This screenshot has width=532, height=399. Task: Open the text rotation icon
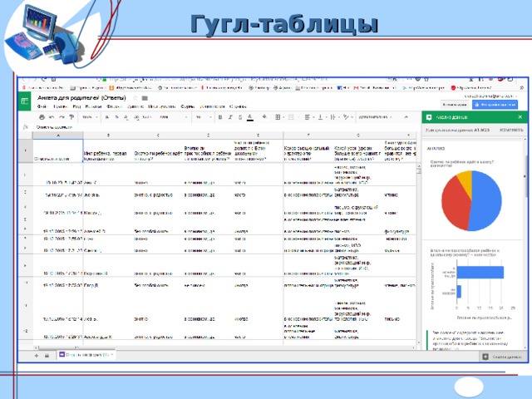point(346,117)
